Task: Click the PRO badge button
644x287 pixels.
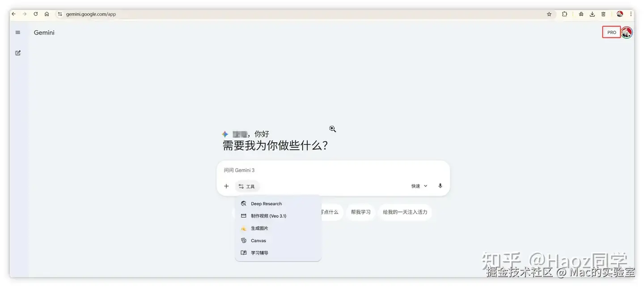Action: [x=611, y=32]
